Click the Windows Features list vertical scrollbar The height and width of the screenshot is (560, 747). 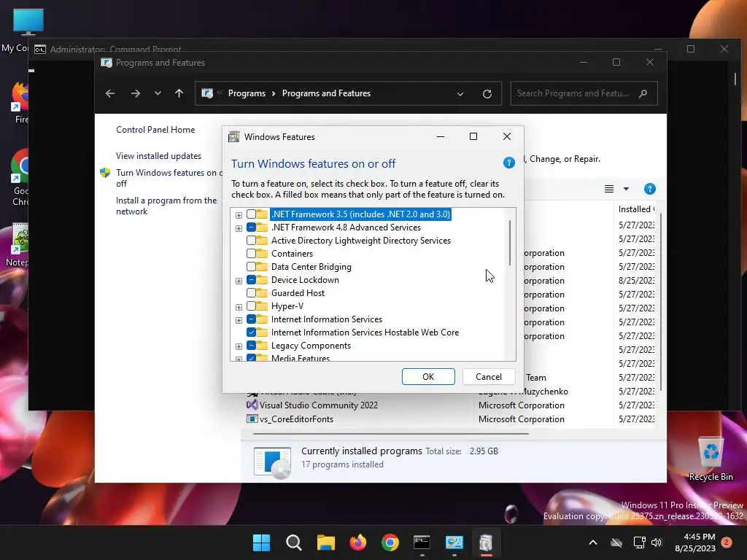pyautogui.click(x=510, y=243)
